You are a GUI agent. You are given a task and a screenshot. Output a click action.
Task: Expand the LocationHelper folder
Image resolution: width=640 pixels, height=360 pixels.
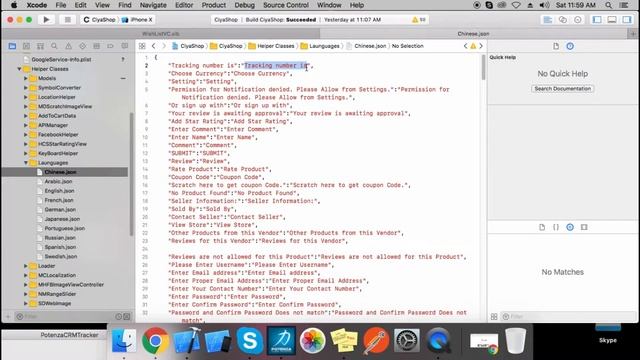coord(26,97)
